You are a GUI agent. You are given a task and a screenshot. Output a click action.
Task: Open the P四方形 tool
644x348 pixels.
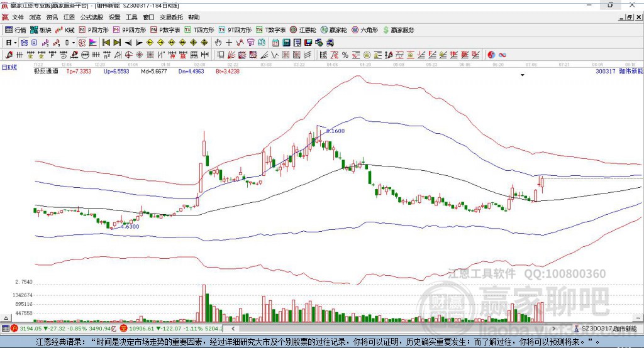click(94, 30)
